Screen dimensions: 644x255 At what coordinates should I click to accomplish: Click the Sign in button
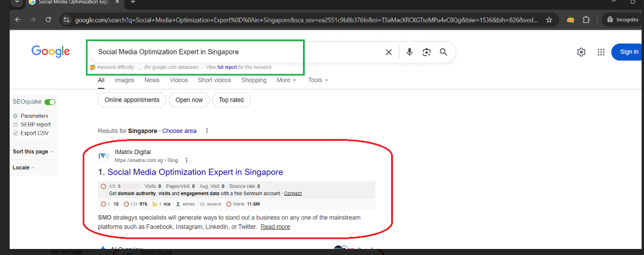[628, 52]
